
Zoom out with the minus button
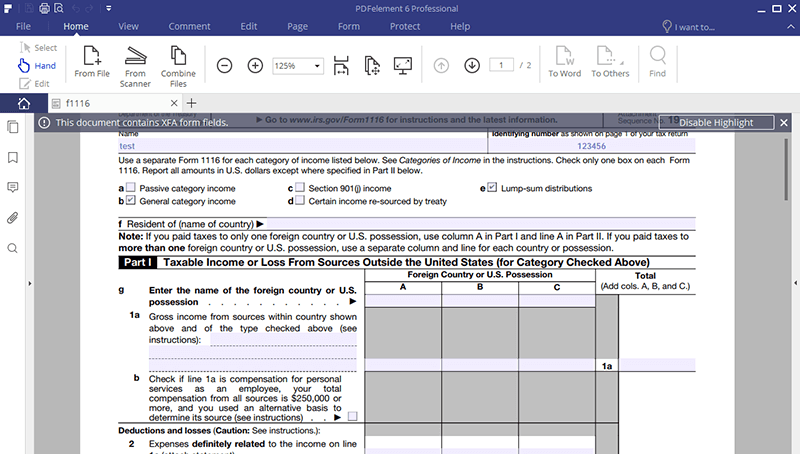[x=224, y=65]
